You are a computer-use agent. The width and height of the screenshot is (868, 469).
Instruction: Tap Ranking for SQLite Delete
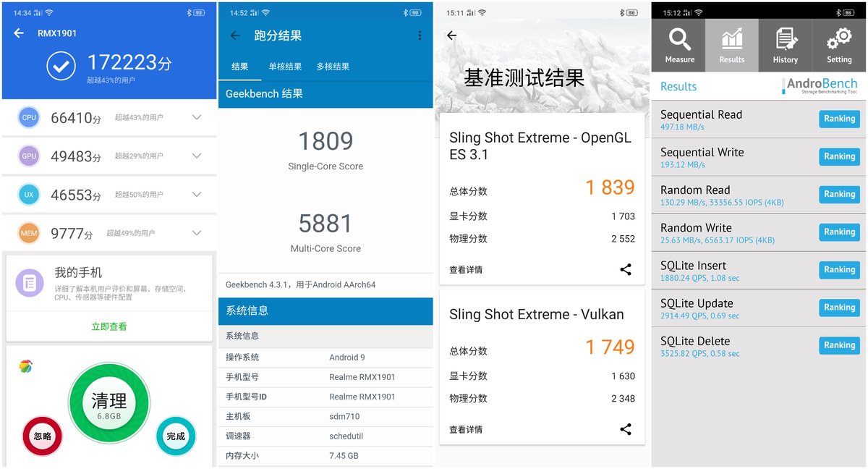coord(839,345)
